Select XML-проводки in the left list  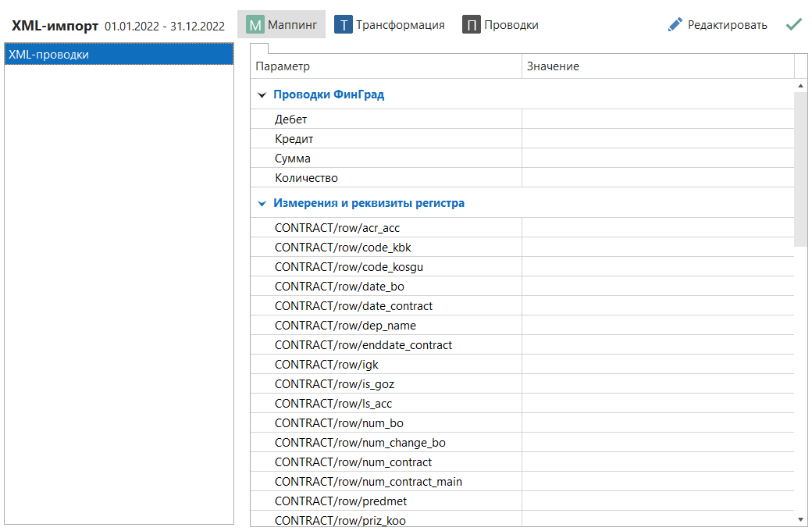119,55
